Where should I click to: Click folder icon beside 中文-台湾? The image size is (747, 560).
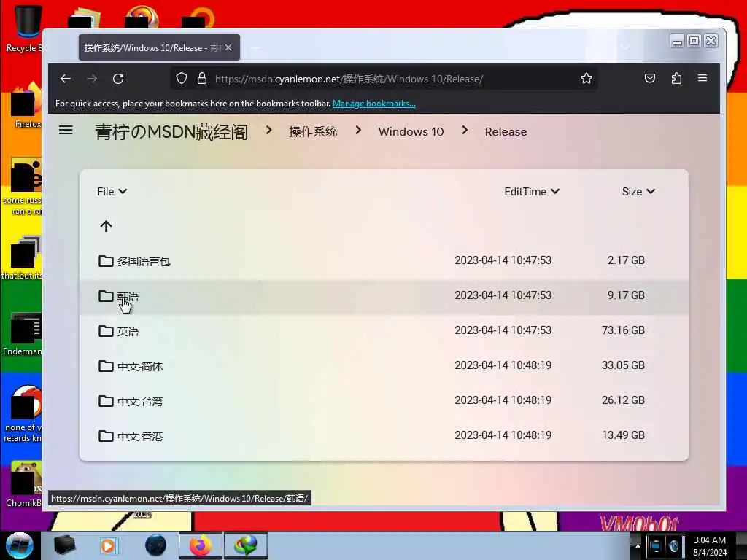pos(106,400)
